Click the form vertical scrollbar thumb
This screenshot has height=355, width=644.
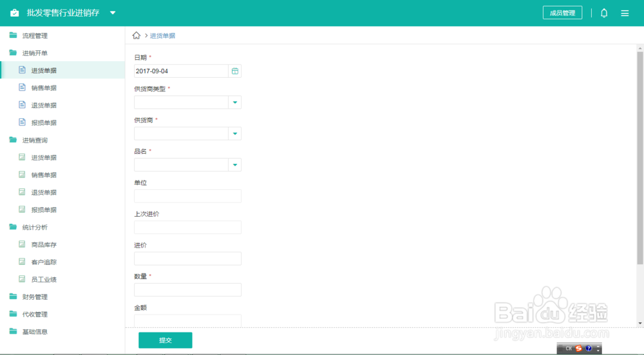coord(640,158)
